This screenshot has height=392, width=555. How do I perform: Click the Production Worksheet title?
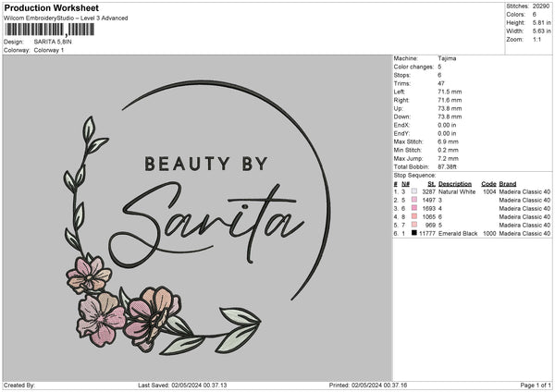(x=51, y=6)
